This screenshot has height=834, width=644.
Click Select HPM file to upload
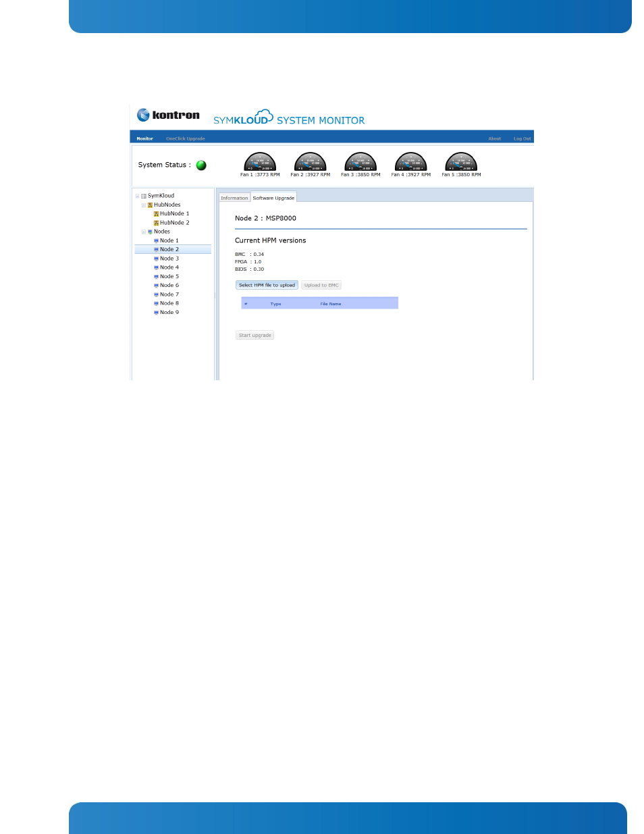267,285
